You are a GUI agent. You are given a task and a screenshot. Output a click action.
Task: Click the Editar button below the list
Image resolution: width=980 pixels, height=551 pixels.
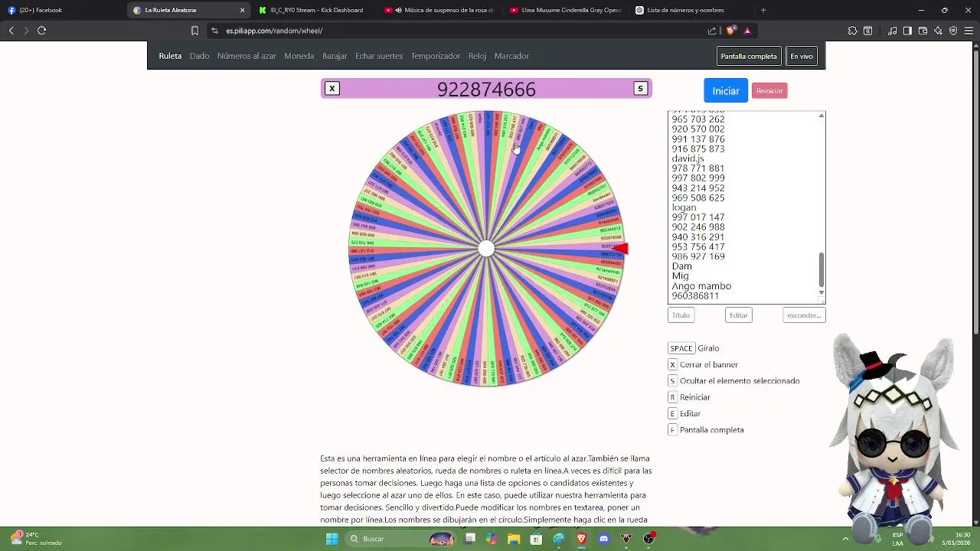738,315
